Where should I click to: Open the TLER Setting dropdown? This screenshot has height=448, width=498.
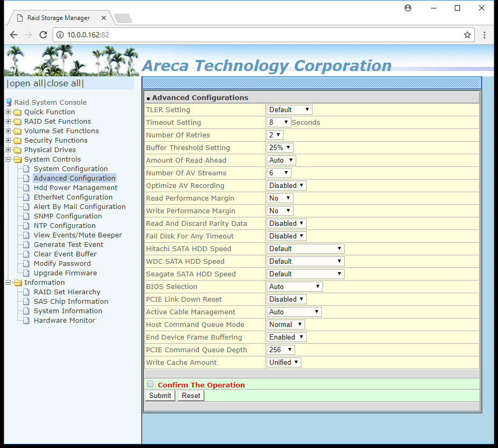pyautogui.click(x=289, y=110)
